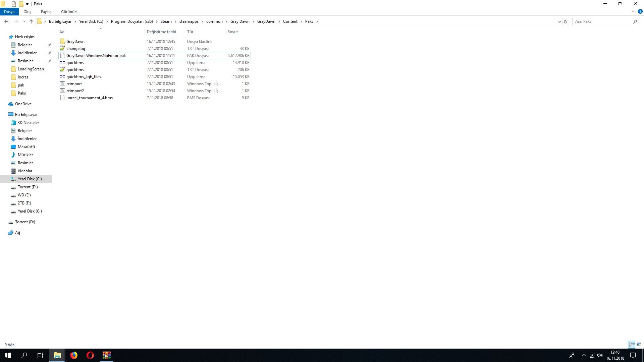Select Bu bilgisayar in navigation pane
Viewport: 644px width, 362px height.
pos(26,115)
